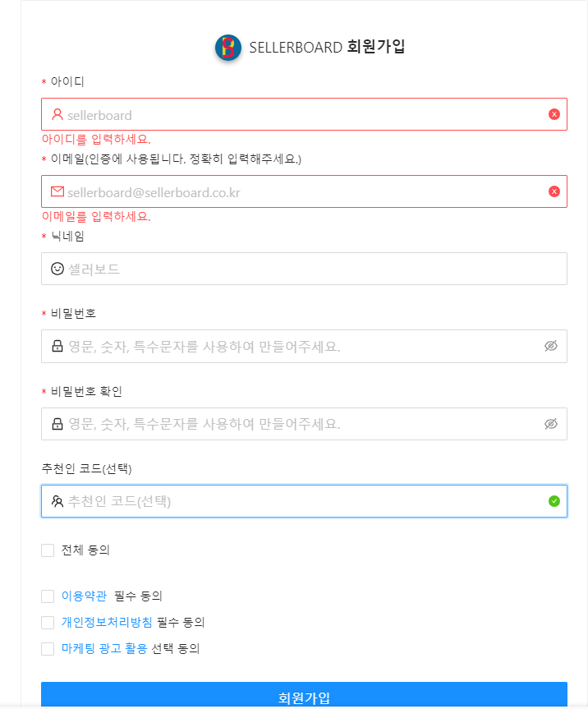Clear the 아이디 field with its red x icon

(x=554, y=114)
